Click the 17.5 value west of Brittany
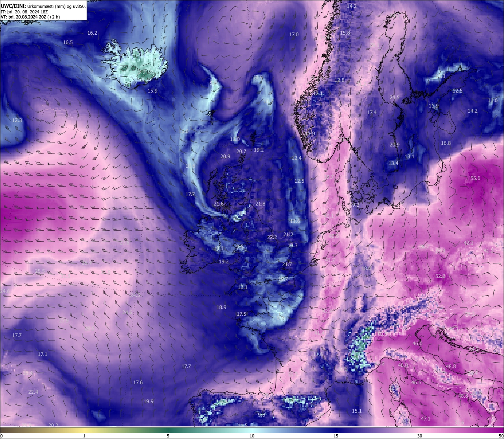Image resolution: width=504 pixels, height=439 pixels. (x=241, y=314)
